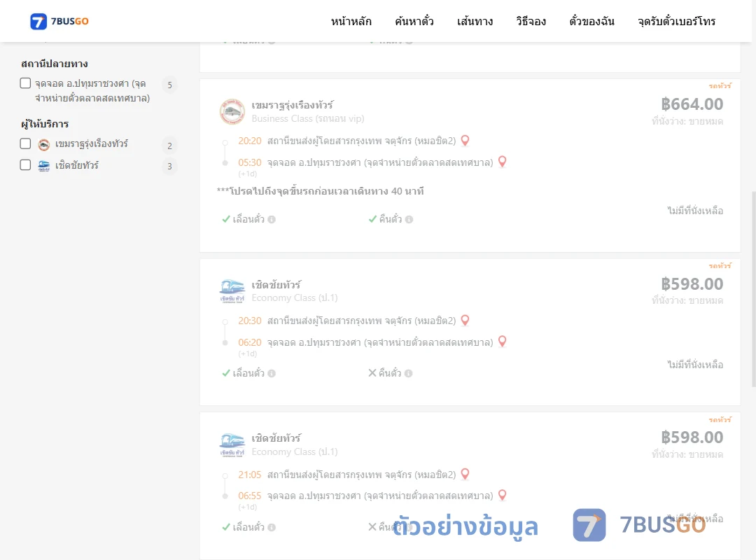
Task: Open map pin for 06:55 arrival stop
Action: pyautogui.click(x=503, y=495)
